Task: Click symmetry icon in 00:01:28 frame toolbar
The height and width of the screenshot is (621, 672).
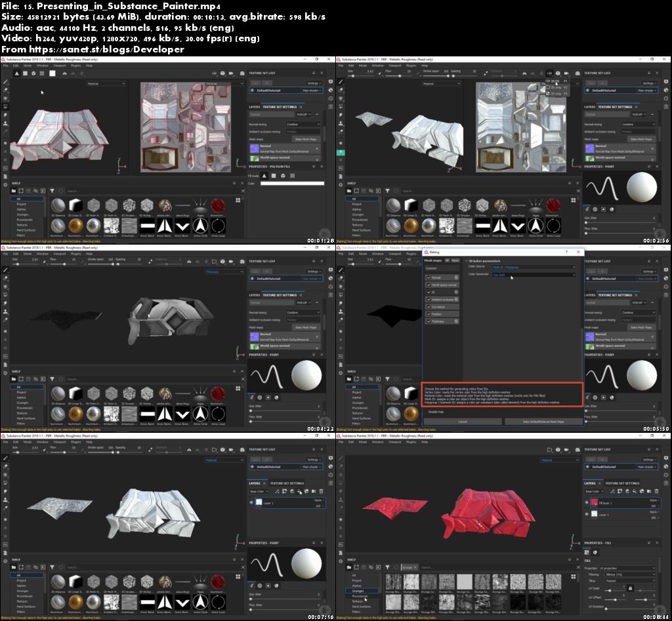Action: click(65, 73)
